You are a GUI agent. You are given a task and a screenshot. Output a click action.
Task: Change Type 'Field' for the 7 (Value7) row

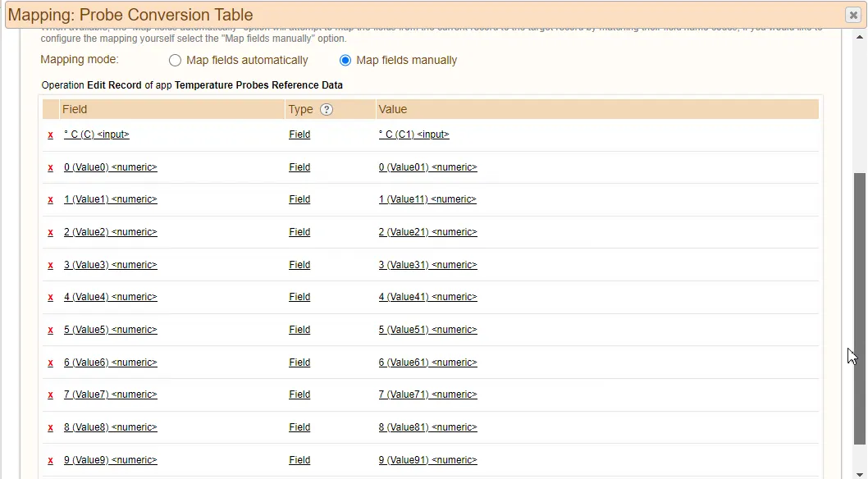(299, 395)
